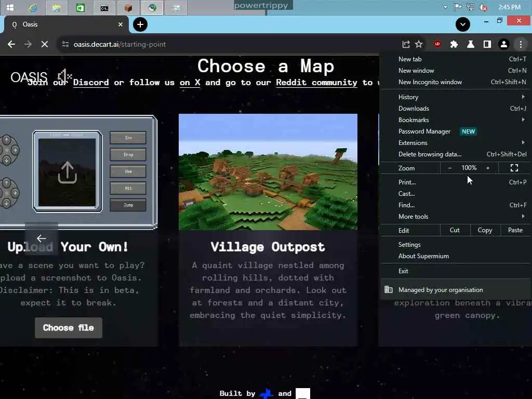Screen dimensions: 532x399
Task: Open a new tab with the plus button
Action: (140, 24)
